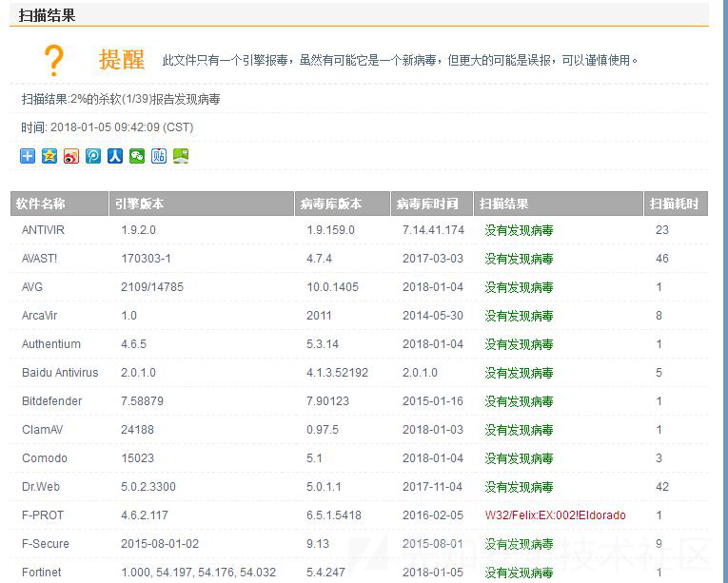Screen dimensions: 728x583
Task: Click engine version 2109/14785 in AVG row
Action: coord(152,287)
